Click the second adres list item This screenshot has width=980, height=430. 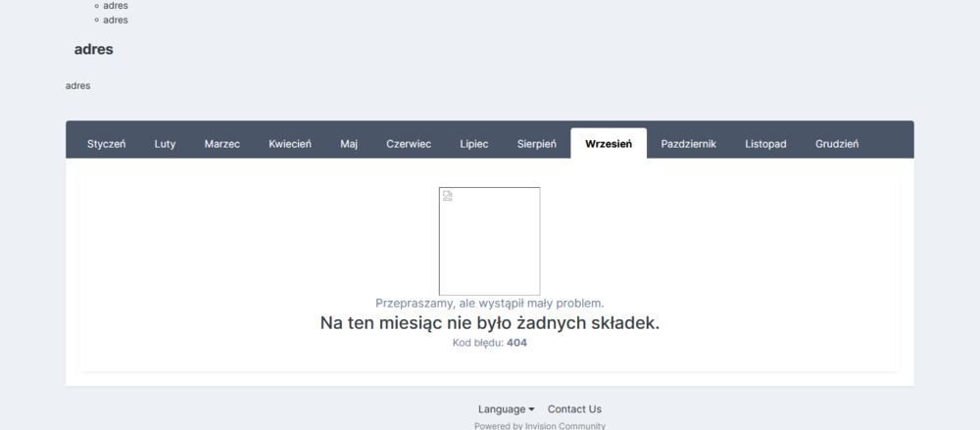(116, 20)
